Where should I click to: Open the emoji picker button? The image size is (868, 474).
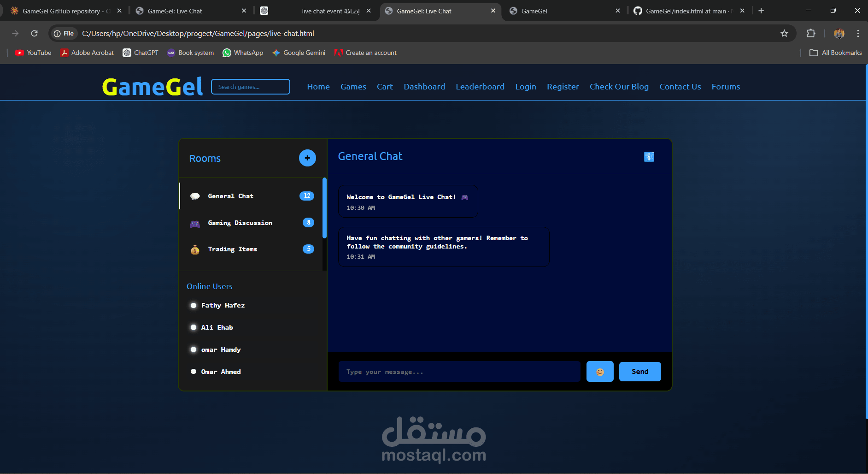coord(600,372)
